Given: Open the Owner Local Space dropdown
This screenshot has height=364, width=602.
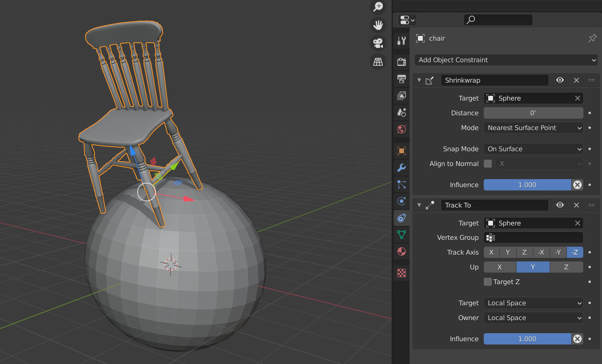Looking at the screenshot, I should [x=533, y=318].
